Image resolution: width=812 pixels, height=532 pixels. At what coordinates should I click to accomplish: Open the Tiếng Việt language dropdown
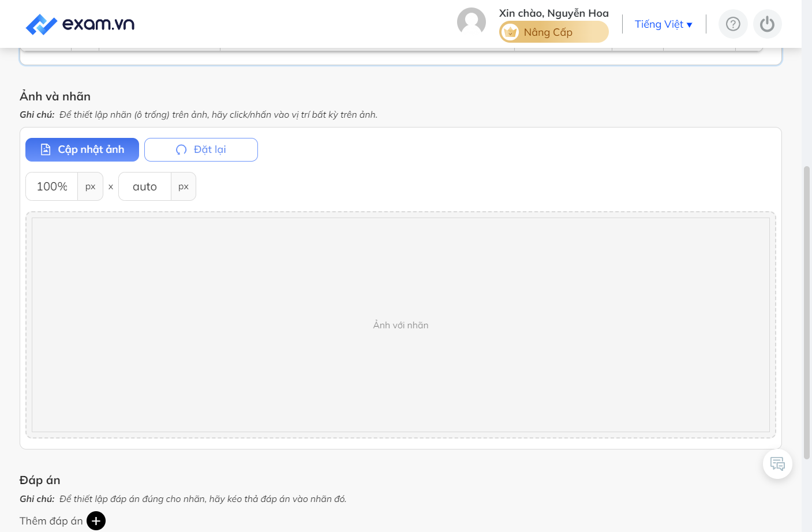point(664,24)
